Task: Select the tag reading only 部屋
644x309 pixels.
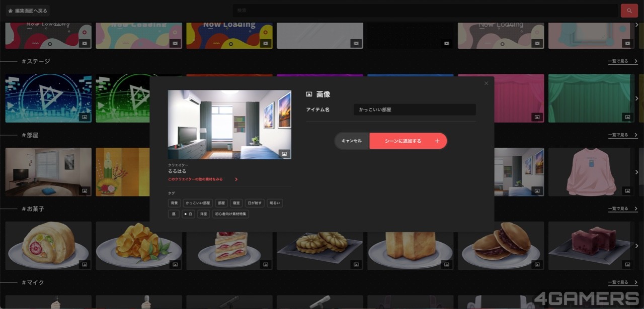Action: (x=221, y=203)
